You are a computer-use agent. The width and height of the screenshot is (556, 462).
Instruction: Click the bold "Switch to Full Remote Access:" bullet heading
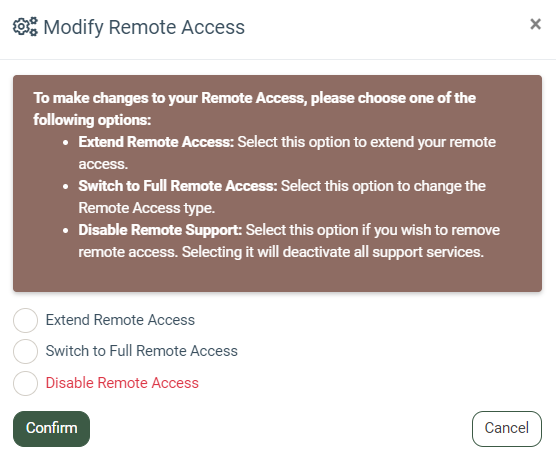[178, 186]
